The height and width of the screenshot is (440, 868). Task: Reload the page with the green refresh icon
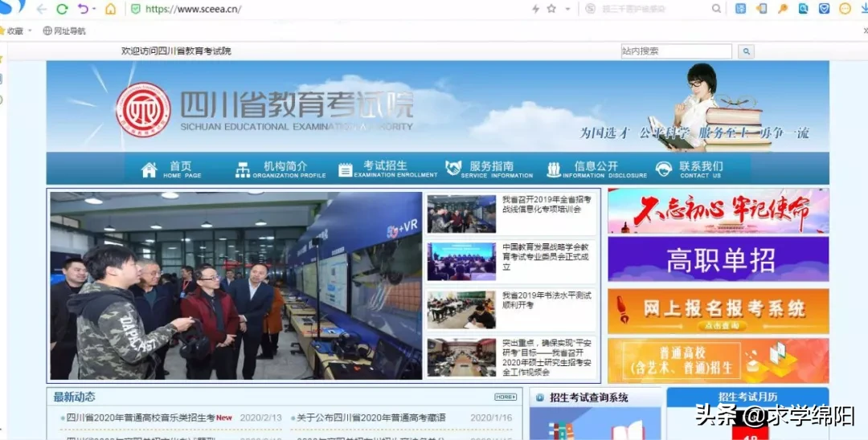point(62,9)
